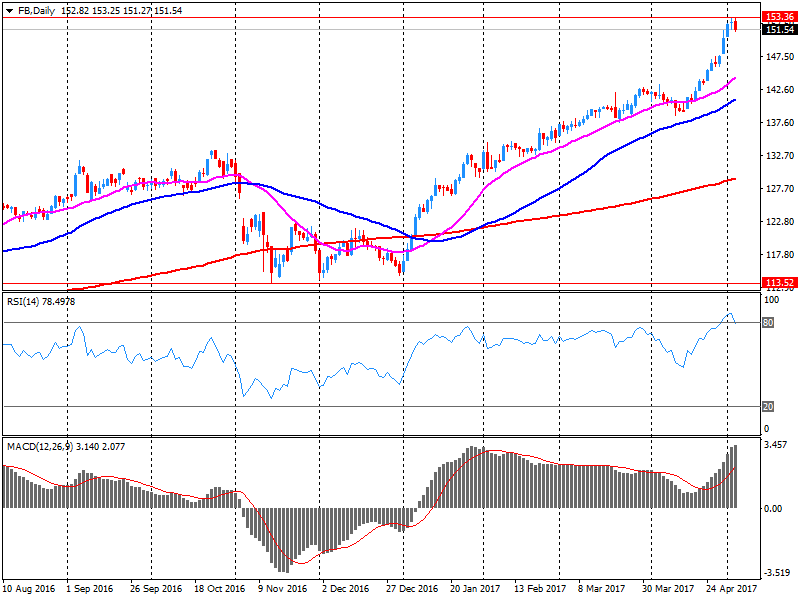Select the red 153.36 price level tag
Image resolution: width=800 pixels, height=600 pixels.
[x=777, y=17]
